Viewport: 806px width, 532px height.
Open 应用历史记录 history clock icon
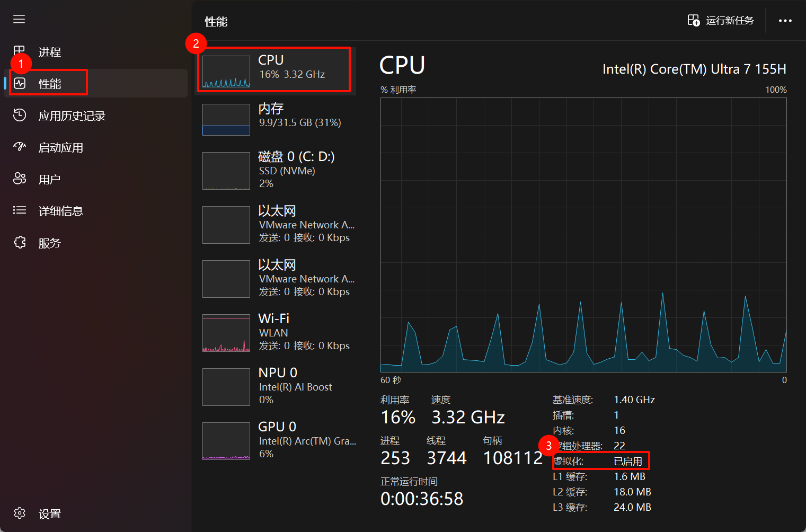click(20, 115)
